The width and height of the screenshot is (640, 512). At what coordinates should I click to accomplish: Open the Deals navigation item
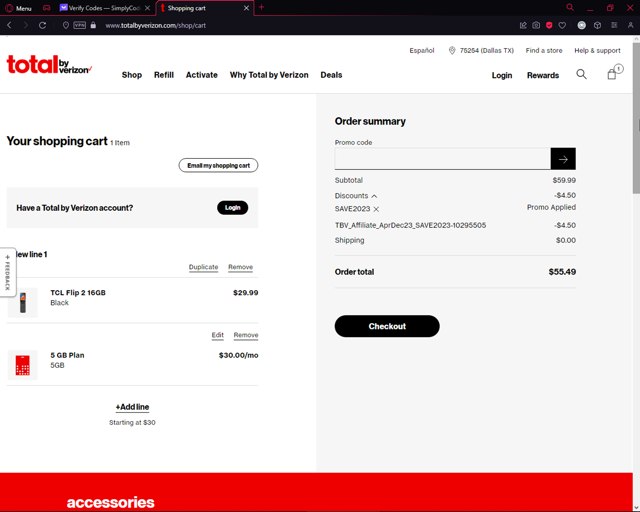(x=331, y=75)
